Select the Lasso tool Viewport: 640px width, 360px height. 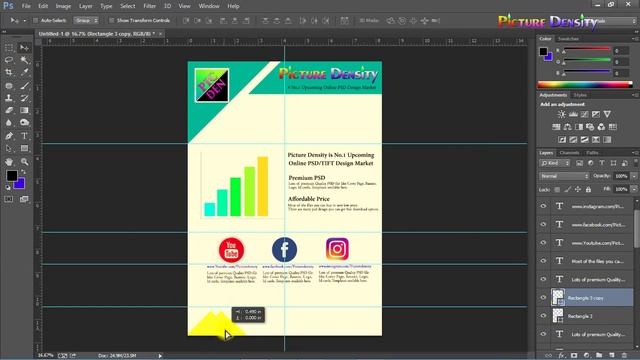pos(9,60)
